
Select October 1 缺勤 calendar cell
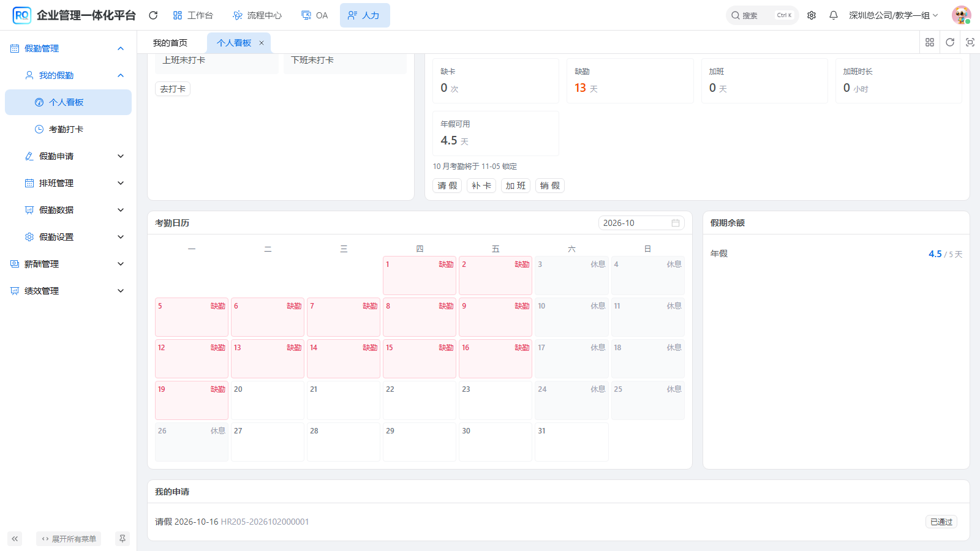pos(420,275)
